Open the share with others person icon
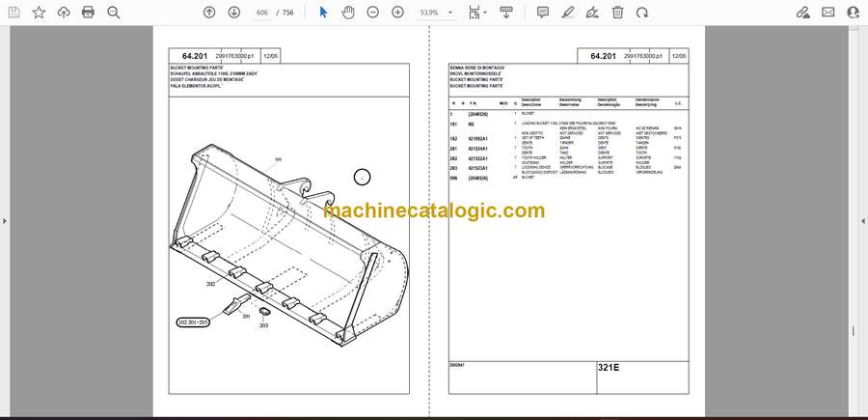This screenshot has width=868, height=420. [x=854, y=13]
